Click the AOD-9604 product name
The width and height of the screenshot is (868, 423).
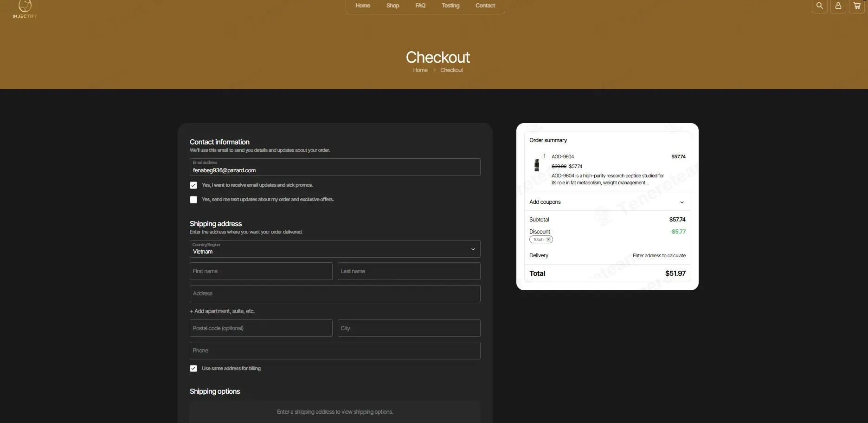[x=563, y=156]
